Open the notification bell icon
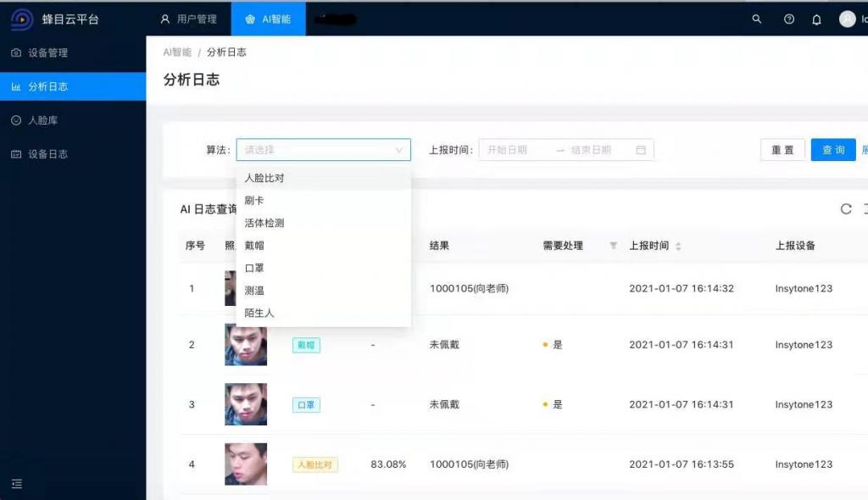 pyautogui.click(x=816, y=19)
